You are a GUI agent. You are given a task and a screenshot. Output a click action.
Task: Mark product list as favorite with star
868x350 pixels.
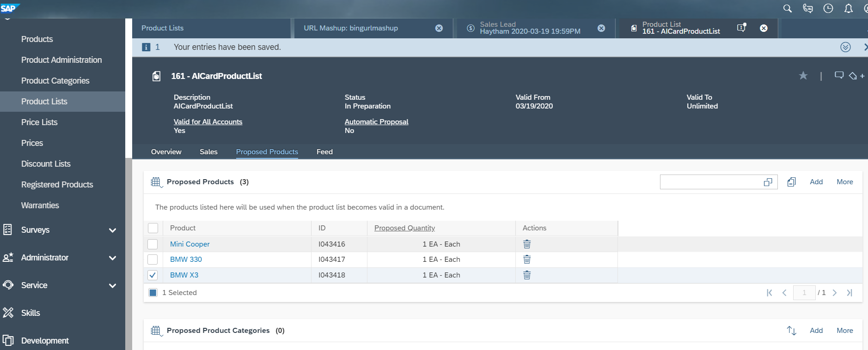[x=803, y=76]
